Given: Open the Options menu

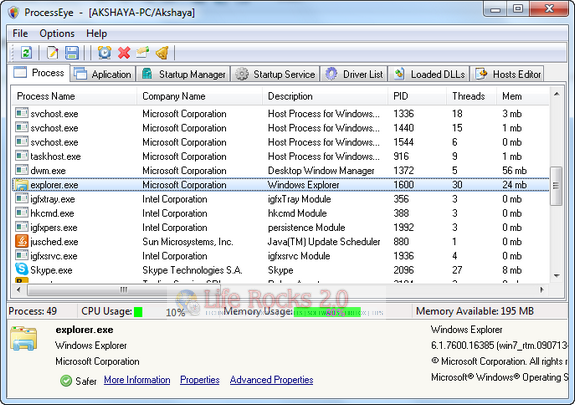Looking at the screenshot, I should click(x=57, y=33).
